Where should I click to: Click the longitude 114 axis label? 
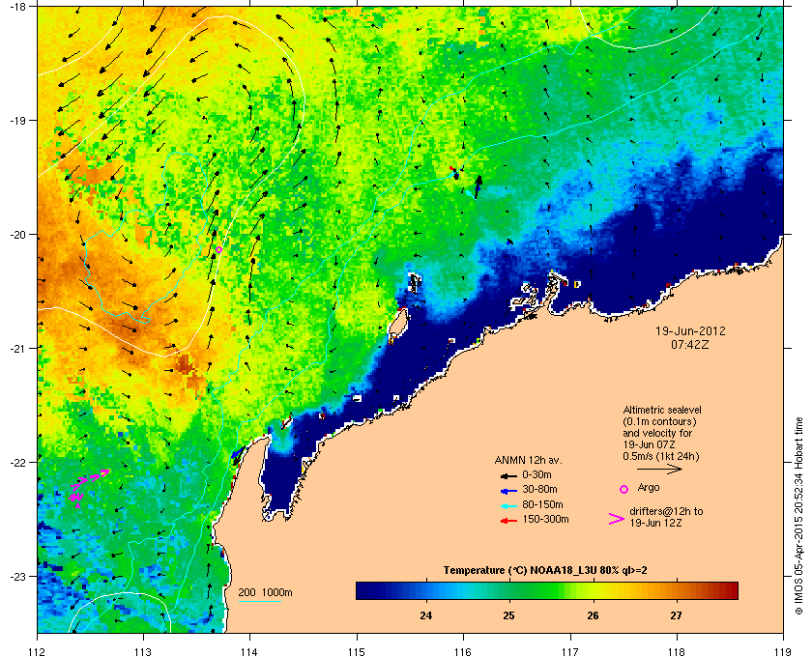point(249,652)
